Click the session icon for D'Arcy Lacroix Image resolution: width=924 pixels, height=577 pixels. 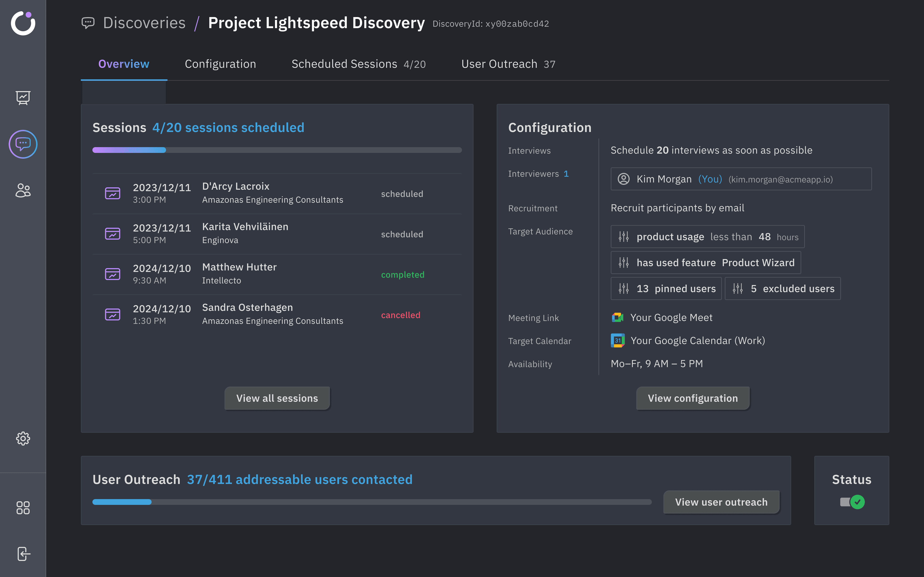112,194
